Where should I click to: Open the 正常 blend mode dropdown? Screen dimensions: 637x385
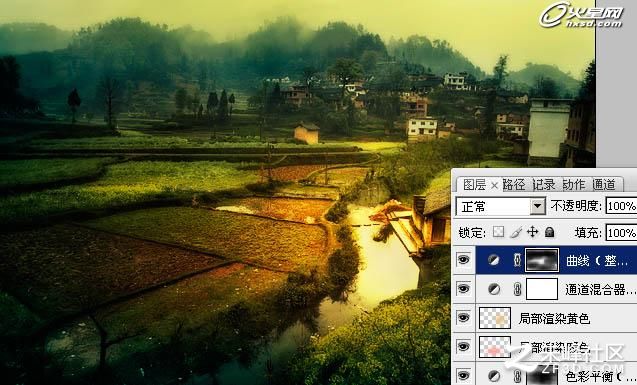tap(501, 206)
